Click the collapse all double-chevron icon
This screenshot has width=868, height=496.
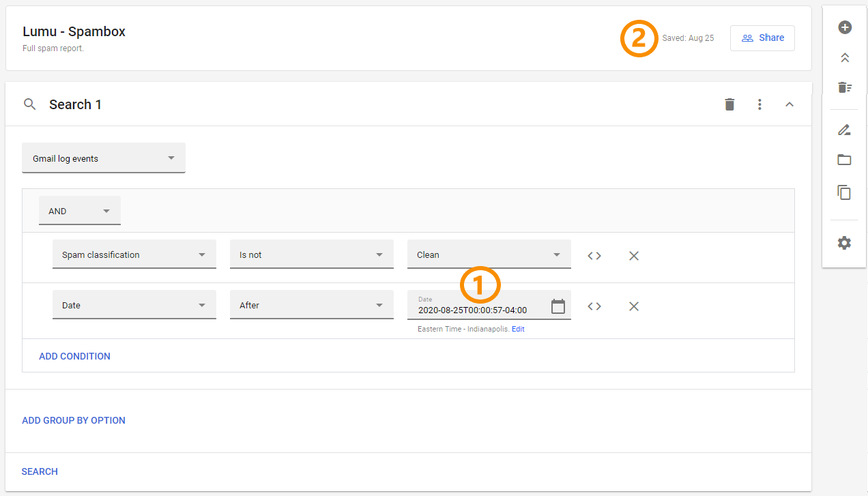[x=844, y=58]
